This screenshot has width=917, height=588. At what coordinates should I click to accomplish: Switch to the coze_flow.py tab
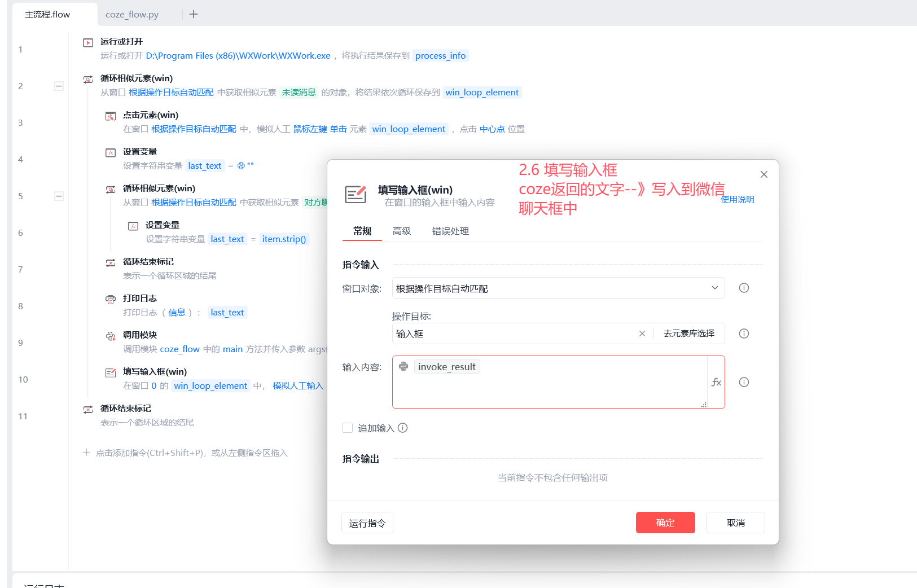pyautogui.click(x=132, y=14)
